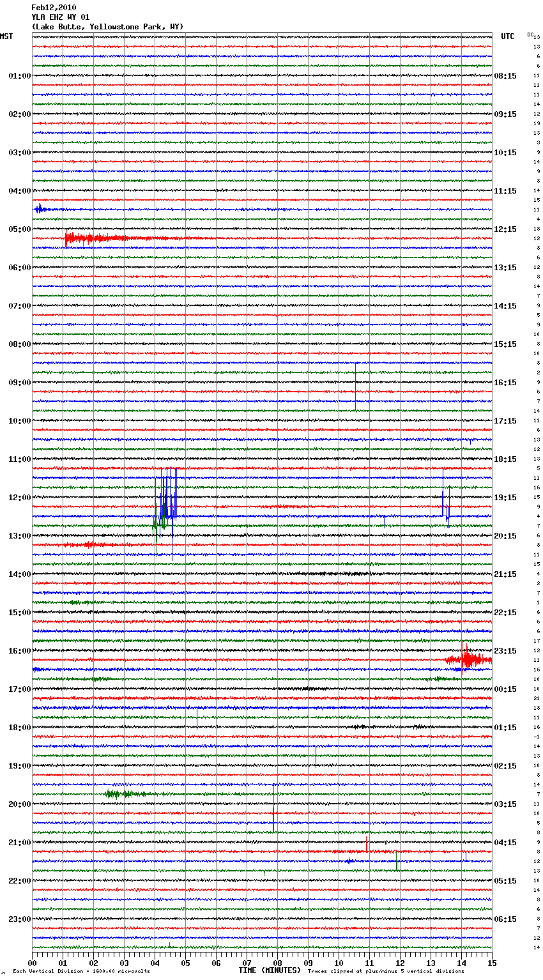
Task: Click the 14:15 UTC time label
Action: click(505, 306)
